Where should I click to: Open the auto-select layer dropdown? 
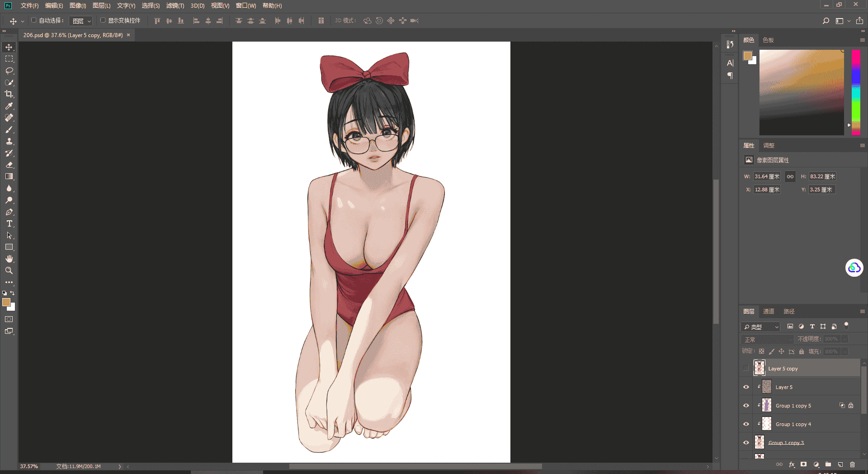coord(81,21)
